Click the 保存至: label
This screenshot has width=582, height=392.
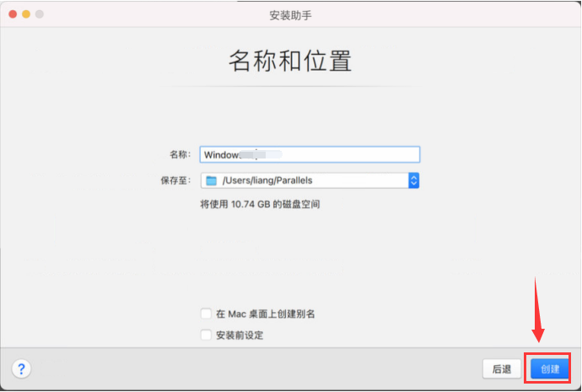[175, 180]
